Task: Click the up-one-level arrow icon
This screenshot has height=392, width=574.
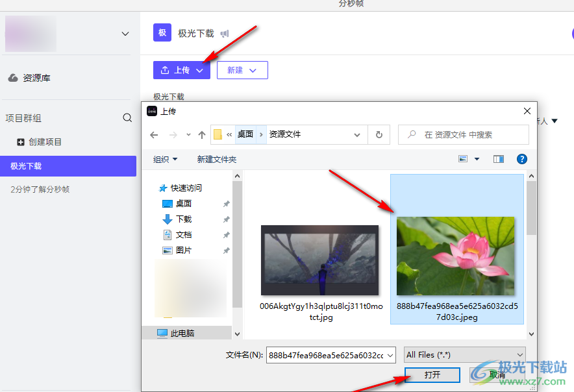Action: [202, 135]
